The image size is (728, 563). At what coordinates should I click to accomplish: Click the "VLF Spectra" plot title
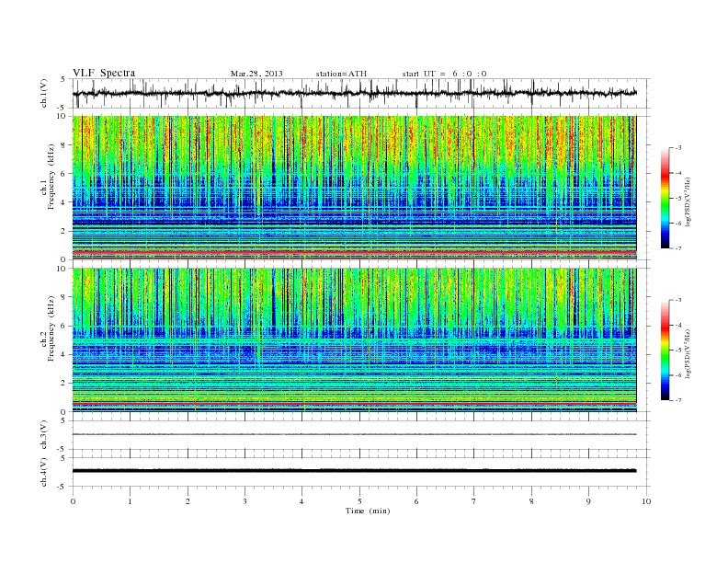point(104,73)
